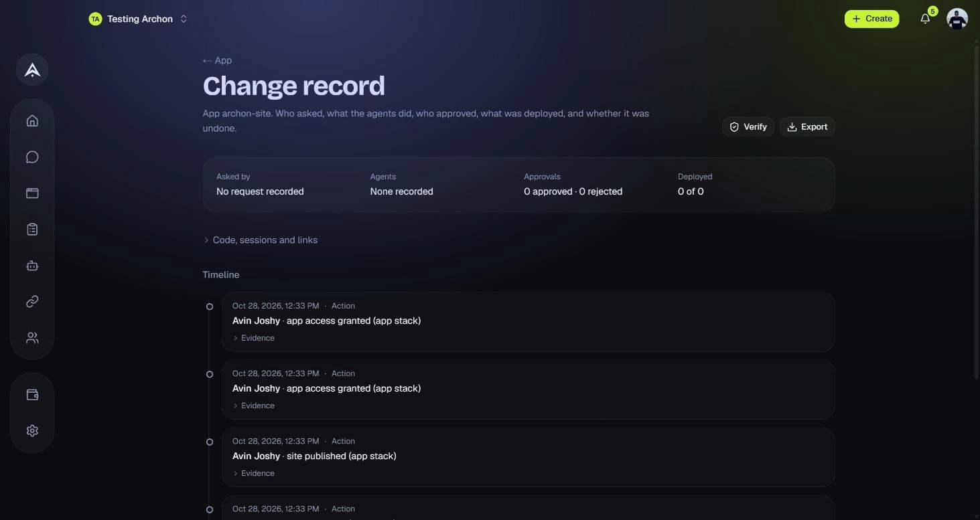The height and width of the screenshot is (520, 980).
Task: Export the change record
Action: pos(807,127)
